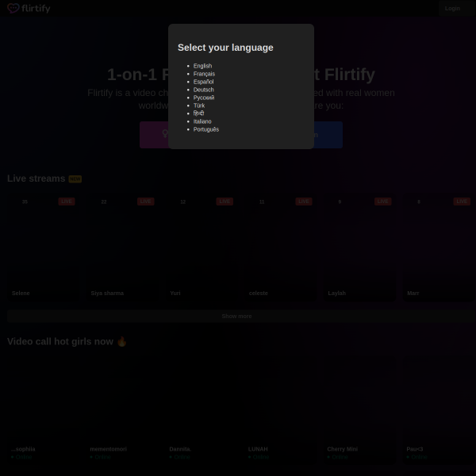
Task: Expand streams with Show more
Action: click(x=237, y=316)
